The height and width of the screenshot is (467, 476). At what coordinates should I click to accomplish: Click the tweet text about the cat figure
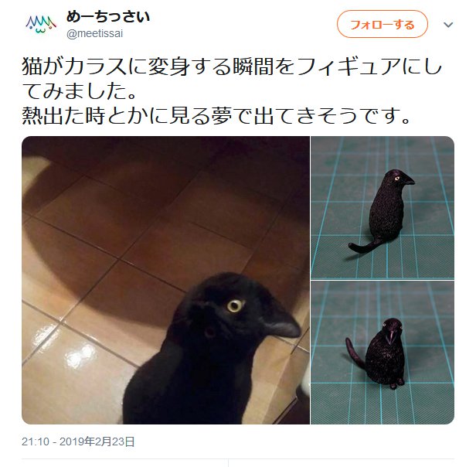click(231, 92)
